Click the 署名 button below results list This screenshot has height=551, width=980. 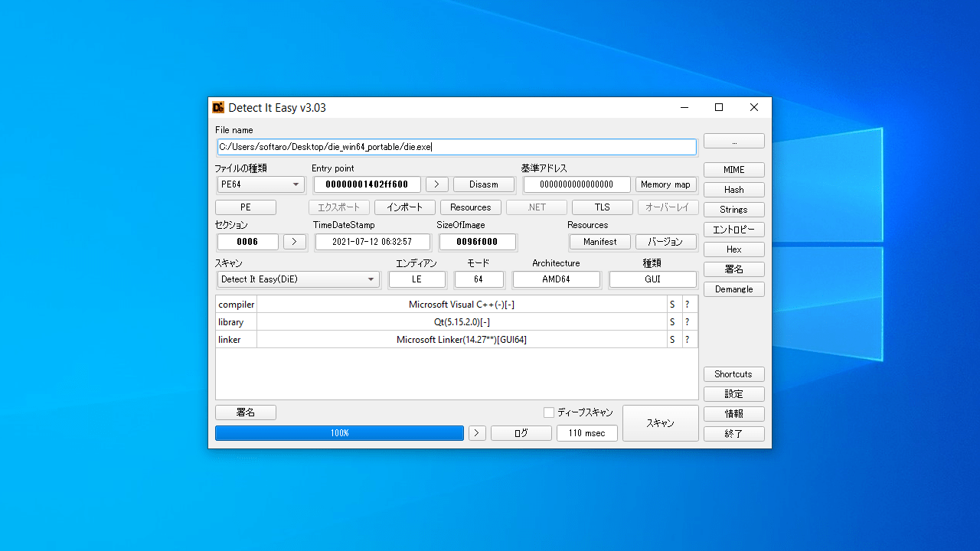[246, 412]
